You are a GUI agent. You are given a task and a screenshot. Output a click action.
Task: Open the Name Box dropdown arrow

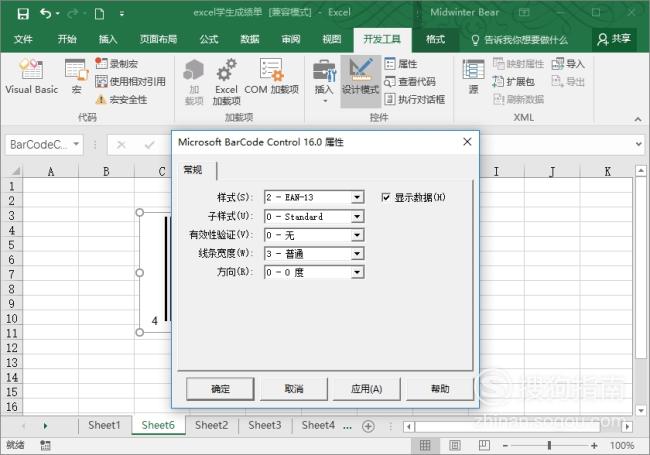tap(76, 144)
